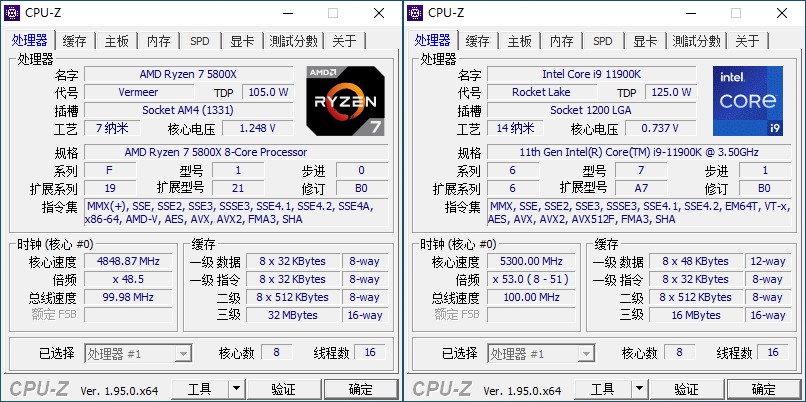Click the empty 额定 FSB field in left window
Viewport: 806px width, 402px height.
click(129, 315)
